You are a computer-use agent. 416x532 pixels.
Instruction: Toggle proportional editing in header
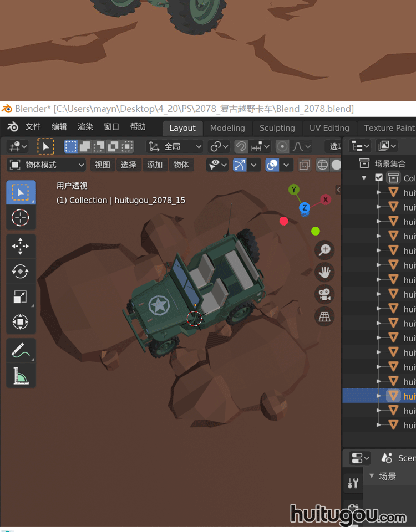(x=282, y=146)
